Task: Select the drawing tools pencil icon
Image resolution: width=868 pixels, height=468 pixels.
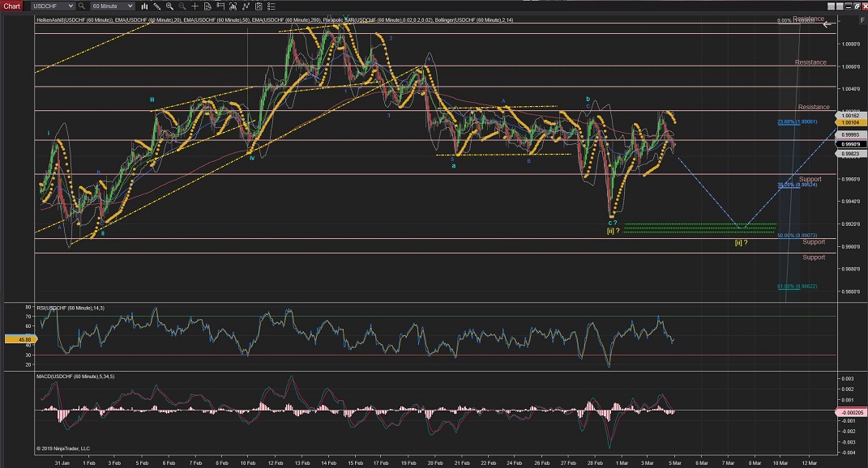Action: point(157,6)
